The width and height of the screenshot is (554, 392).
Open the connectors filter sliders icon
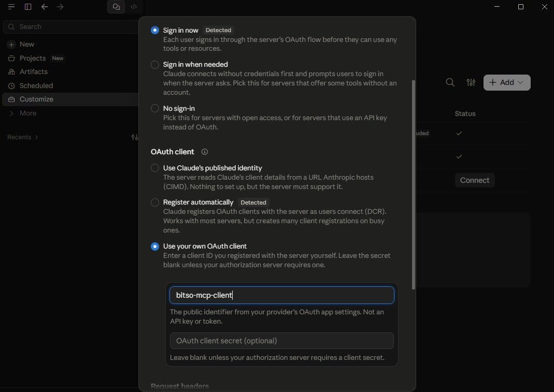[x=471, y=82]
